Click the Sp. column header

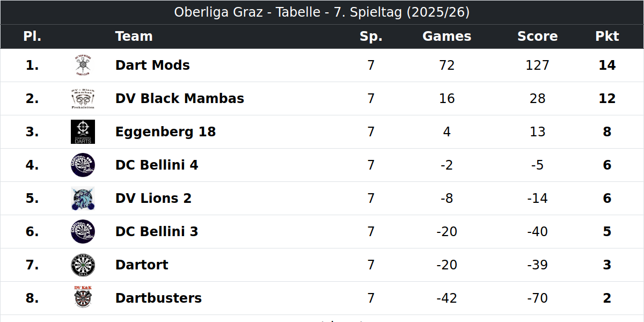click(371, 36)
